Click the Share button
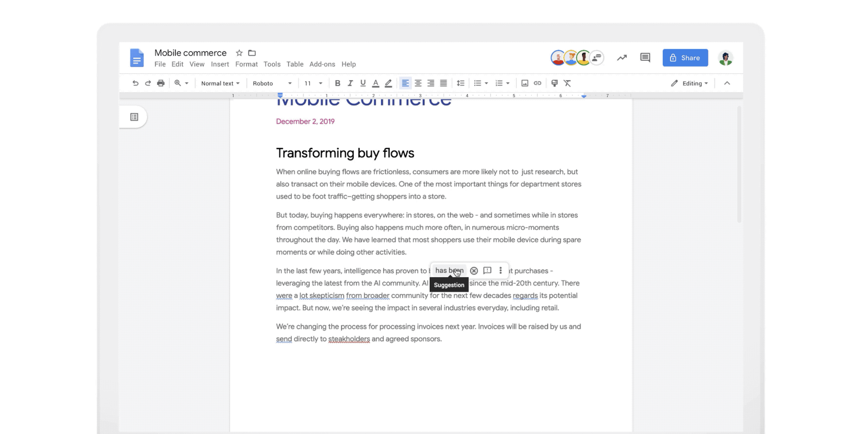Viewport: 868px width, 434px height. (x=685, y=58)
